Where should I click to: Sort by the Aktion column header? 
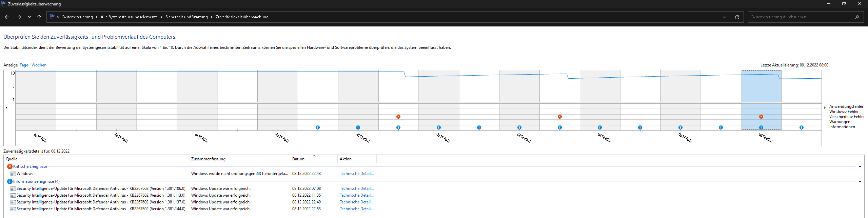coord(357,159)
